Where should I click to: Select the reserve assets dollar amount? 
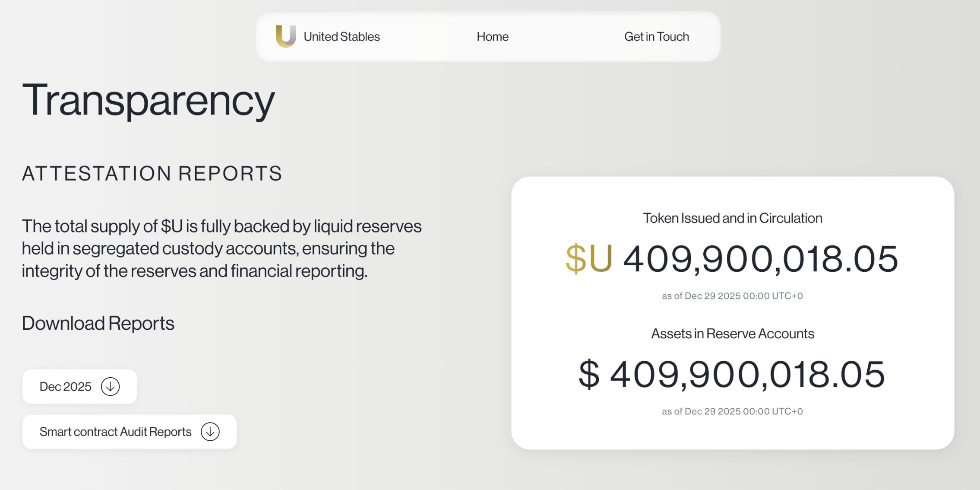747,374
